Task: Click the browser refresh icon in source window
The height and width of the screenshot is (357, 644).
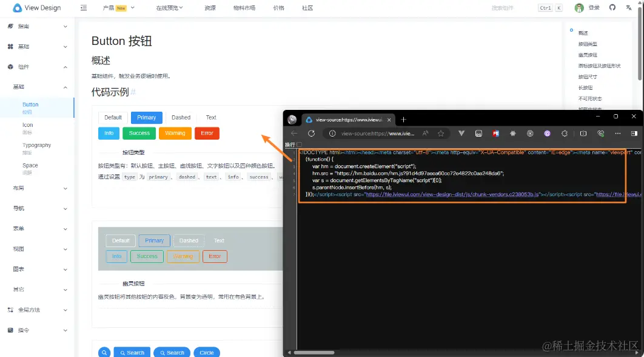Action: (311, 133)
